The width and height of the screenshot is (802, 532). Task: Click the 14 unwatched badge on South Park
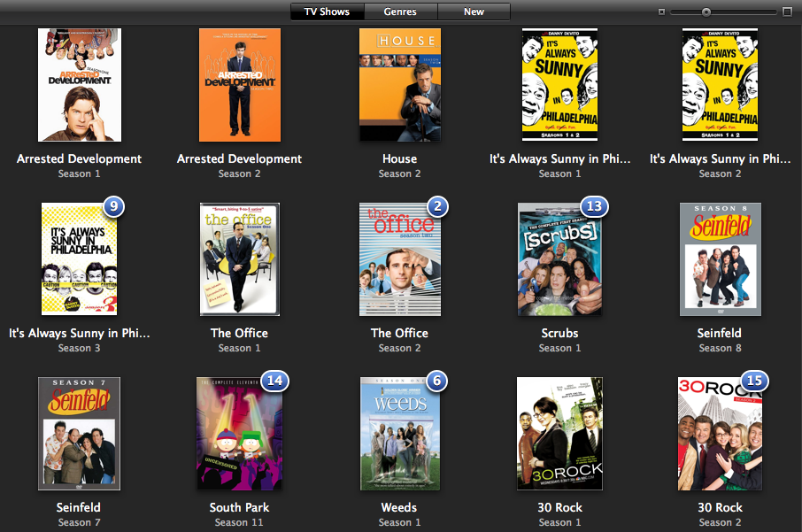[275, 382]
